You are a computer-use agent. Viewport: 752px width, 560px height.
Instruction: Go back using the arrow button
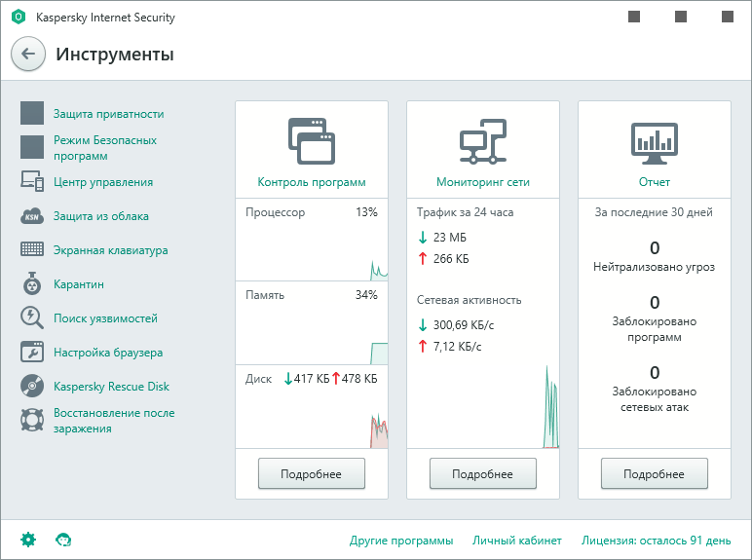(x=28, y=54)
